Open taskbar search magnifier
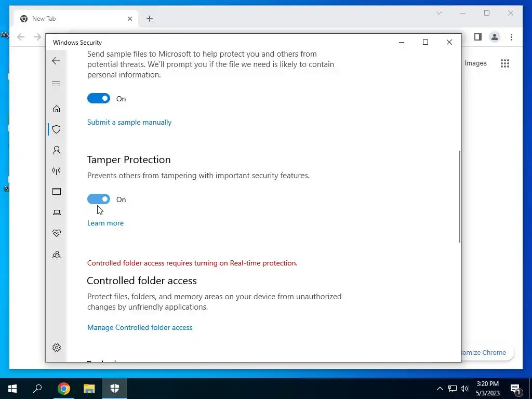The height and width of the screenshot is (399, 532). coord(37,389)
